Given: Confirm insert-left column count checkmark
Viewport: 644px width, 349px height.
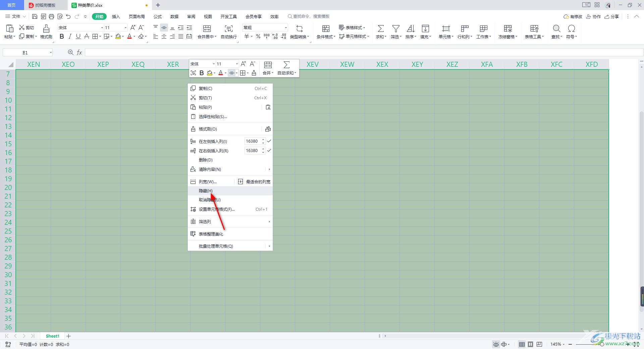Looking at the screenshot, I should pyautogui.click(x=269, y=141).
